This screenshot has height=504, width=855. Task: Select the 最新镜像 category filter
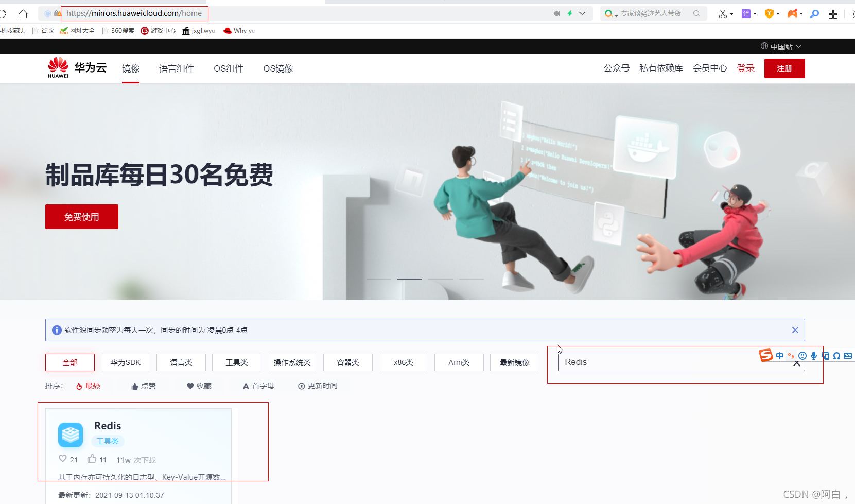(x=515, y=362)
